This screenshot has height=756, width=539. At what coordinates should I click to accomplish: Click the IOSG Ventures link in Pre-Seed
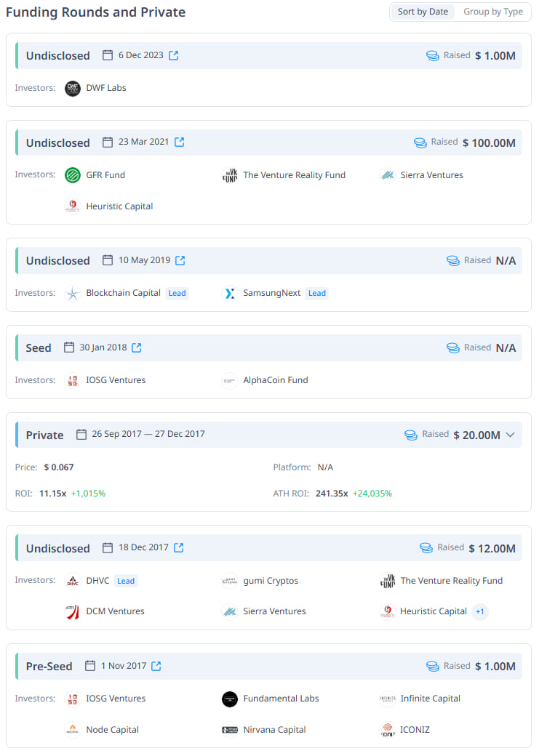click(x=116, y=699)
